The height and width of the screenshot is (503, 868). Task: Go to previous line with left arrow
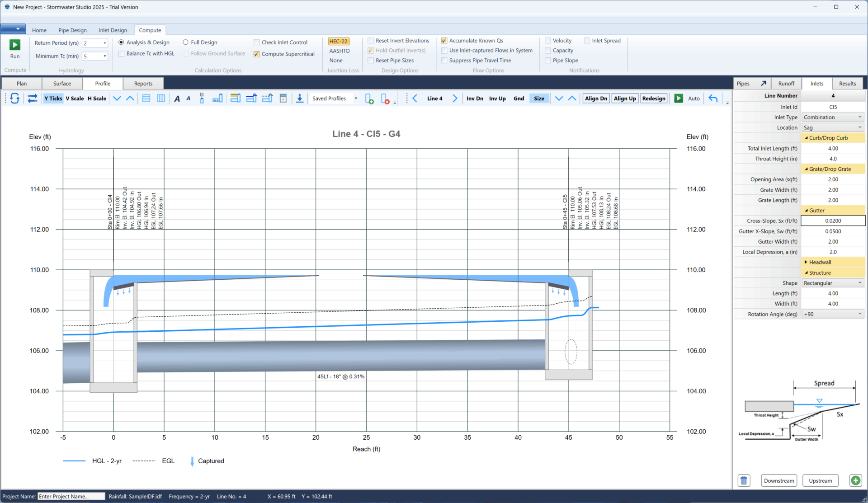tap(415, 99)
